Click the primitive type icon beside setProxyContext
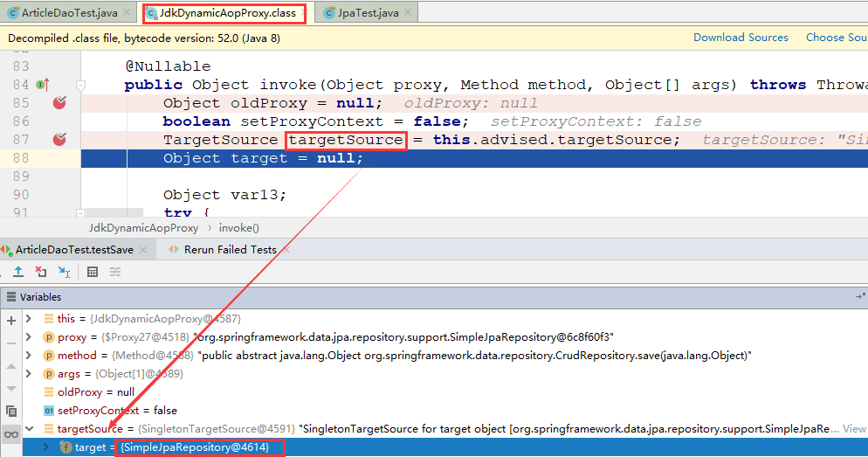 (49, 411)
